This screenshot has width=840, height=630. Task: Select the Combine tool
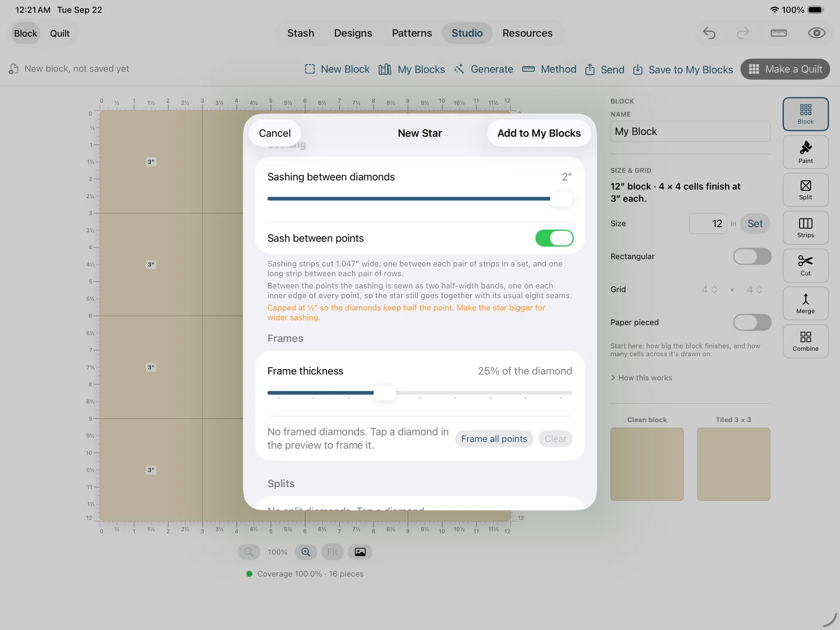805,341
